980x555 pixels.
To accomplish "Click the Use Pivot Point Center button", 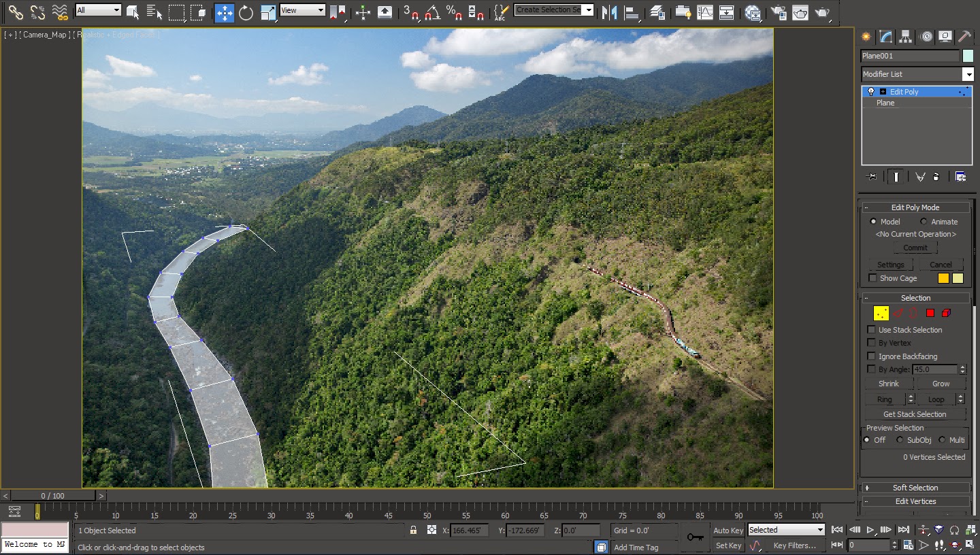I will 338,12.
